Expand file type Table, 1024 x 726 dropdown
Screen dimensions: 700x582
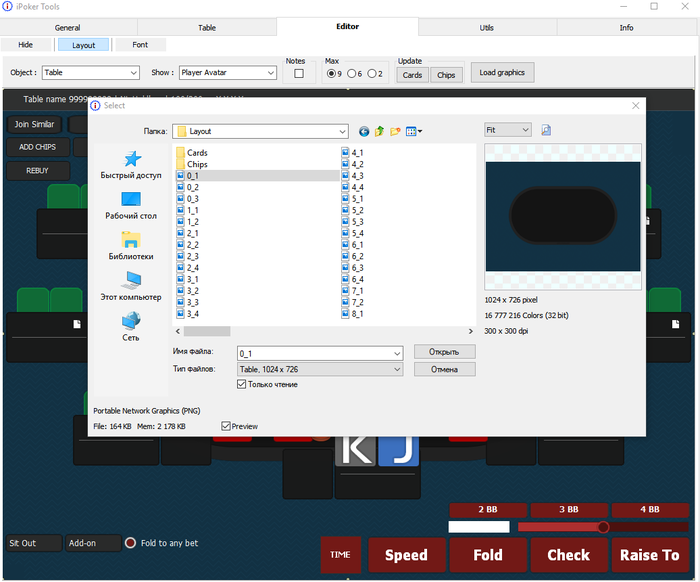(397, 370)
